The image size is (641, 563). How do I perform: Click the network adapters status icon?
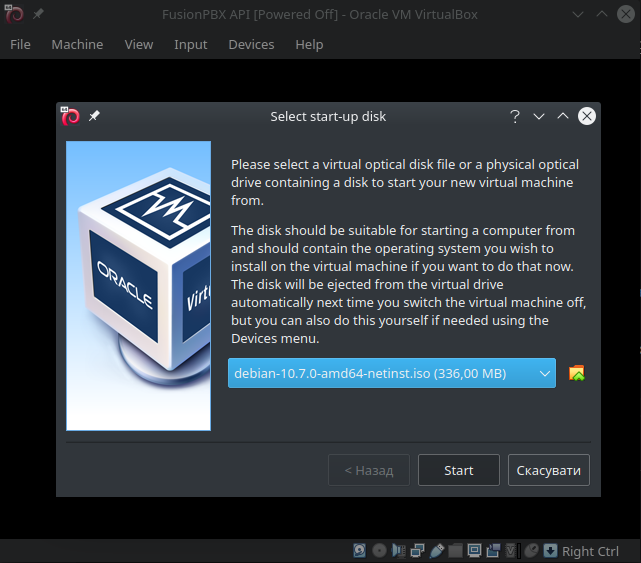(417, 550)
